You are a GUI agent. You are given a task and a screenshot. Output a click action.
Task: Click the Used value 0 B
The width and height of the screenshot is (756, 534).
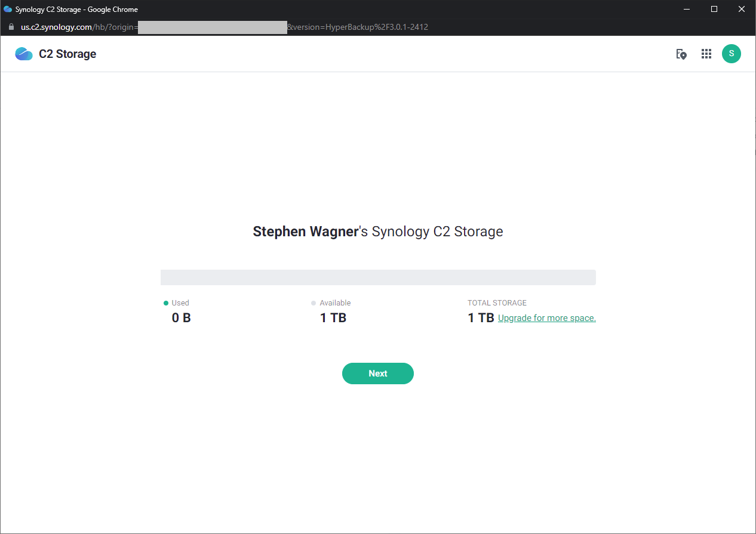point(182,318)
